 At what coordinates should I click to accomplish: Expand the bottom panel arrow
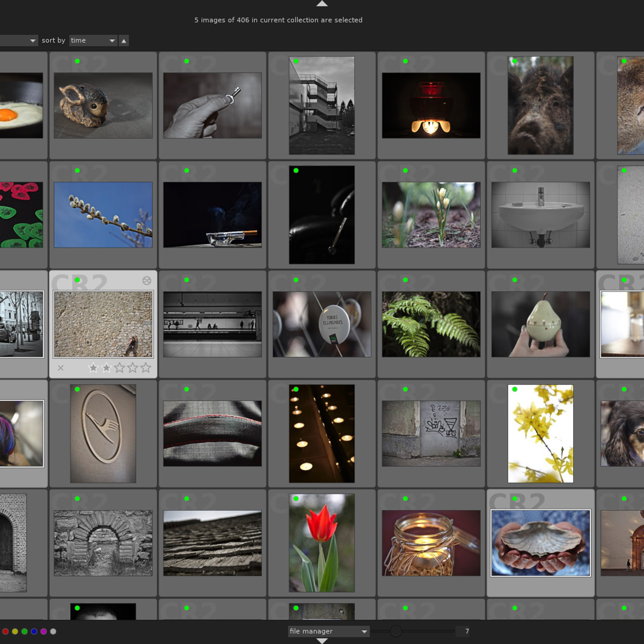322,641
